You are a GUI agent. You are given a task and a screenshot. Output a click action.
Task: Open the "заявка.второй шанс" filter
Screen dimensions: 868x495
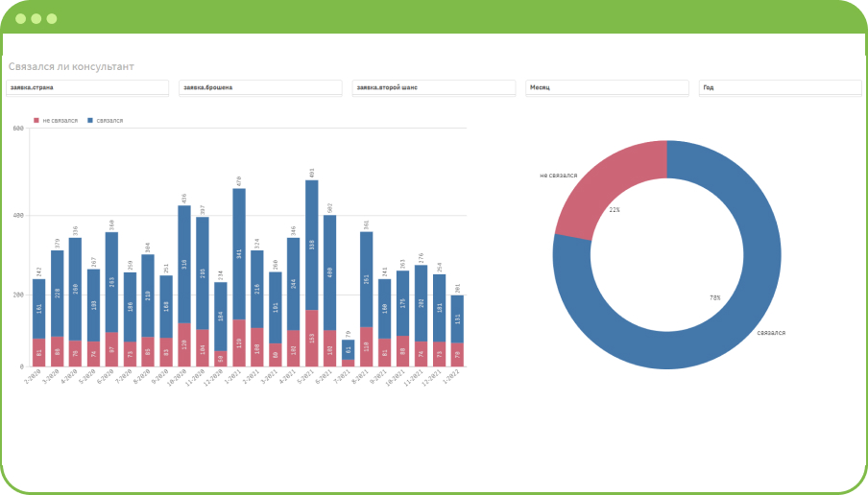pyautogui.click(x=434, y=87)
